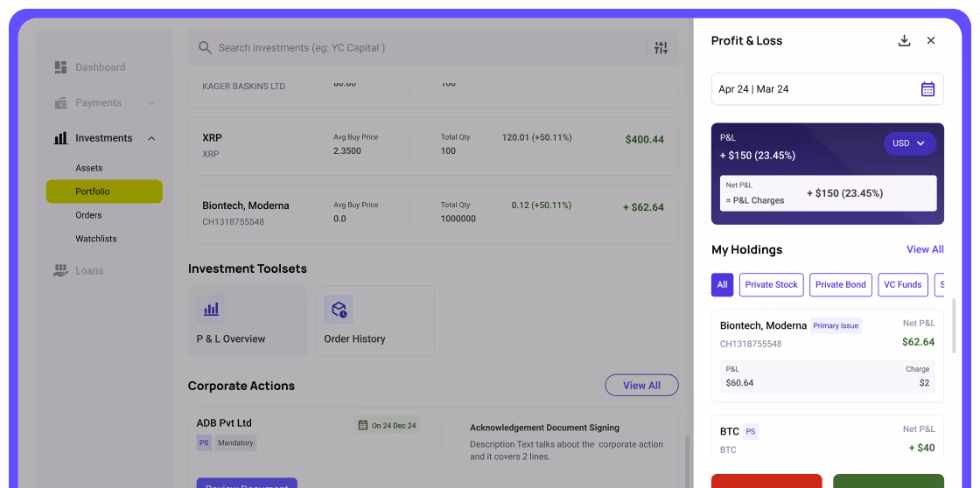
Task: Click the red button at panel bottom
Action: tap(766, 481)
